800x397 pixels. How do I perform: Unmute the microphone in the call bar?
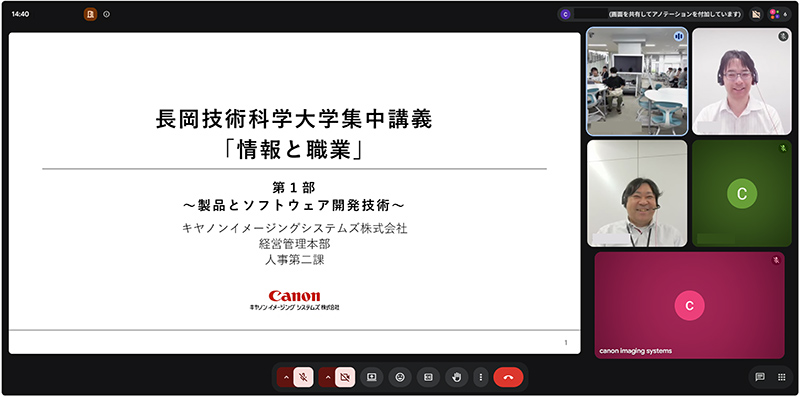pos(304,378)
